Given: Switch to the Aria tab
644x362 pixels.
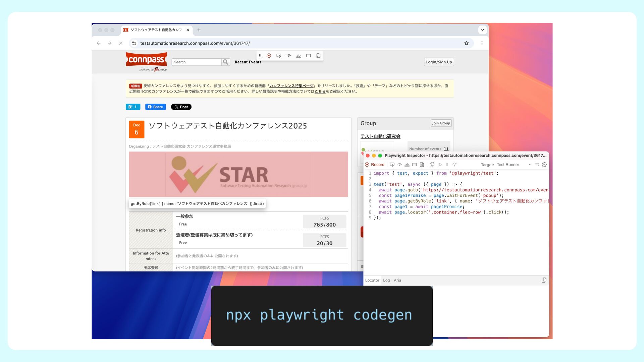Looking at the screenshot, I should click(x=397, y=280).
